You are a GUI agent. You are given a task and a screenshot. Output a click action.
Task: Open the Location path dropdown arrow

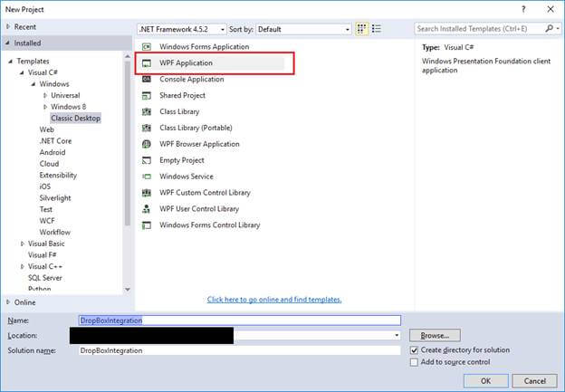(397, 336)
